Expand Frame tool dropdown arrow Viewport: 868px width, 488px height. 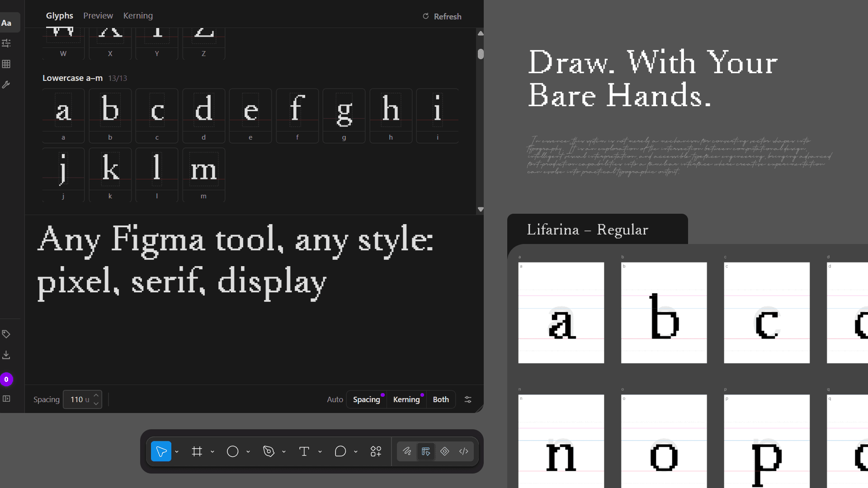[212, 452]
